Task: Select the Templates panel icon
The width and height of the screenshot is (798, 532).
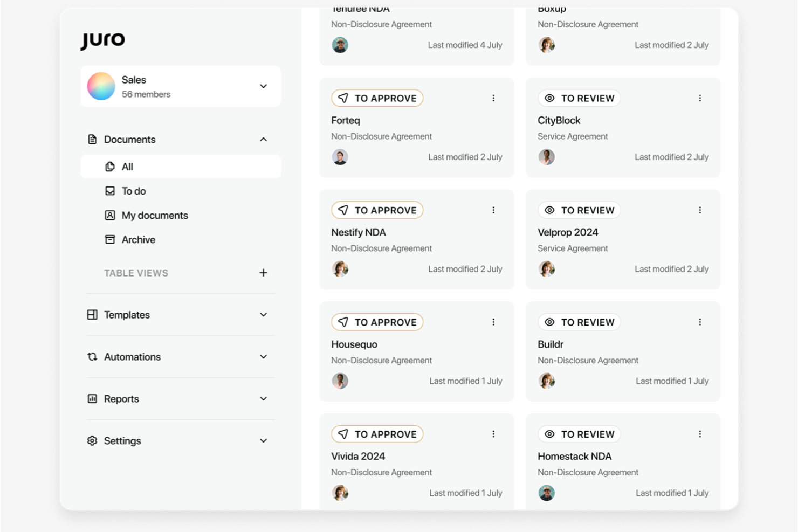Action: [92, 315]
